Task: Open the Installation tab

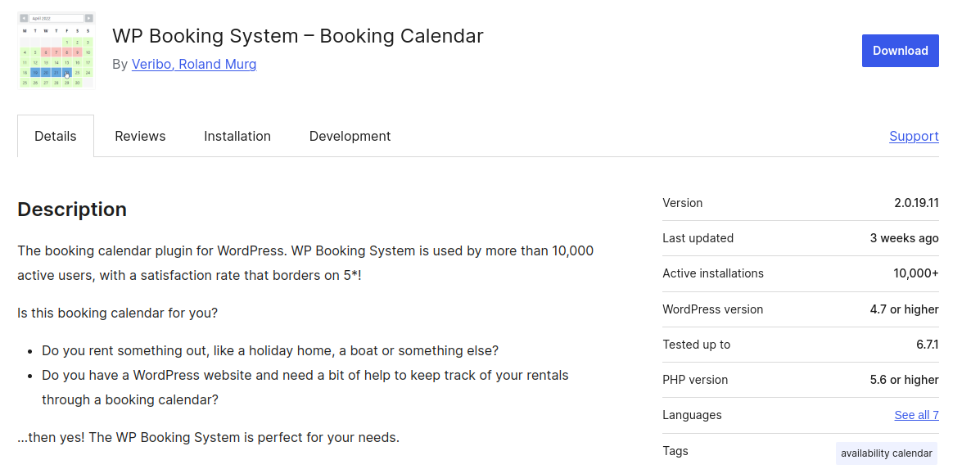Action: [x=237, y=136]
